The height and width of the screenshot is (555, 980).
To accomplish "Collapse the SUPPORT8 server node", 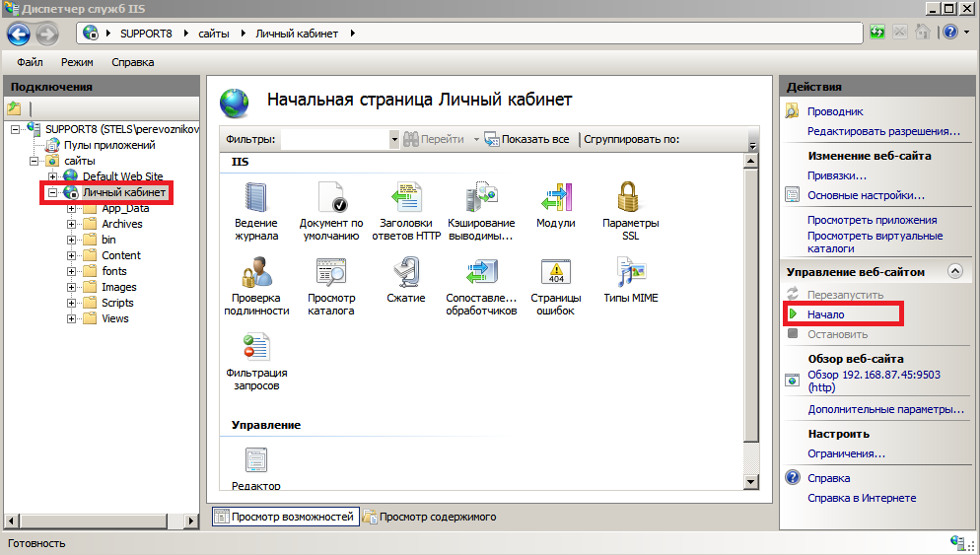I will click(x=15, y=129).
